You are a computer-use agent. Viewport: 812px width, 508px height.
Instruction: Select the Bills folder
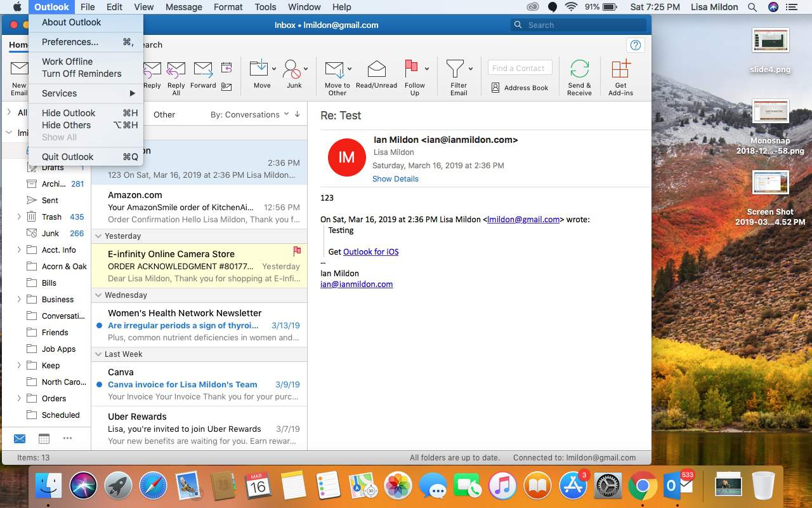[x=49, y=283]
